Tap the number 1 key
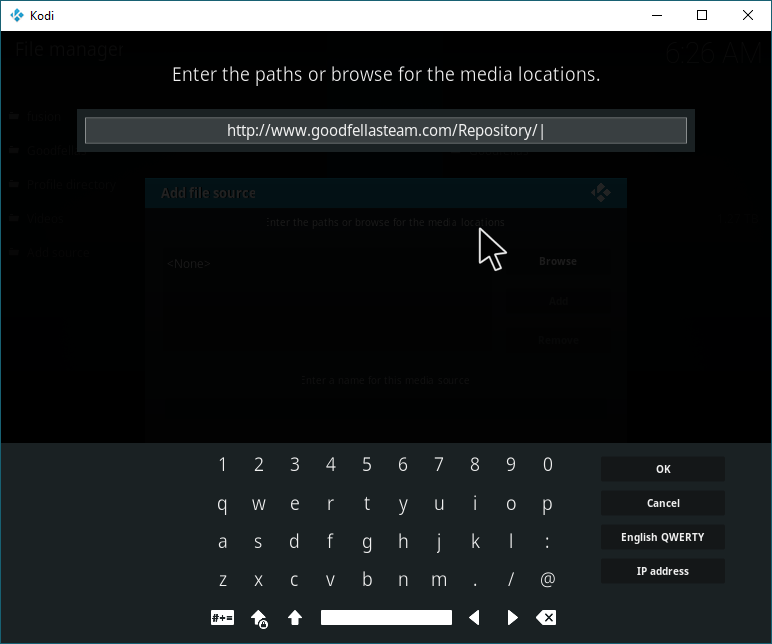The width and height of the screenshot is (772, 644). point(223,464)
